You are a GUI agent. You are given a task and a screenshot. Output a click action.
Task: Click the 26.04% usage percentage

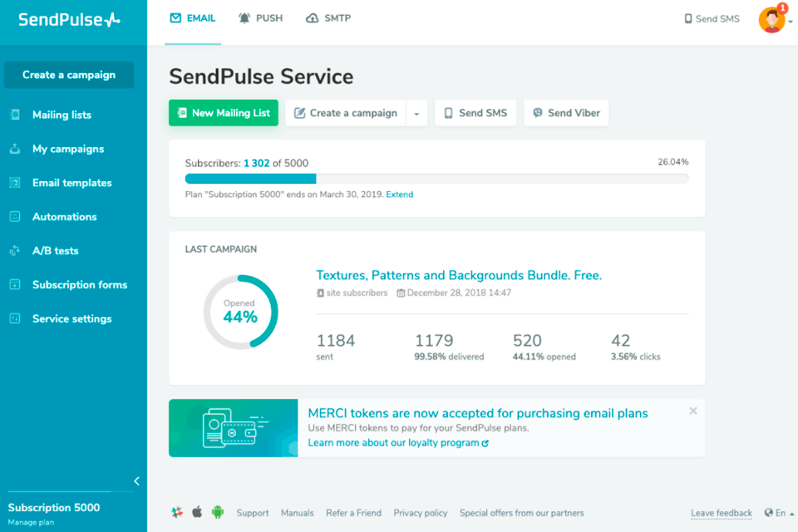coord(672,162)
